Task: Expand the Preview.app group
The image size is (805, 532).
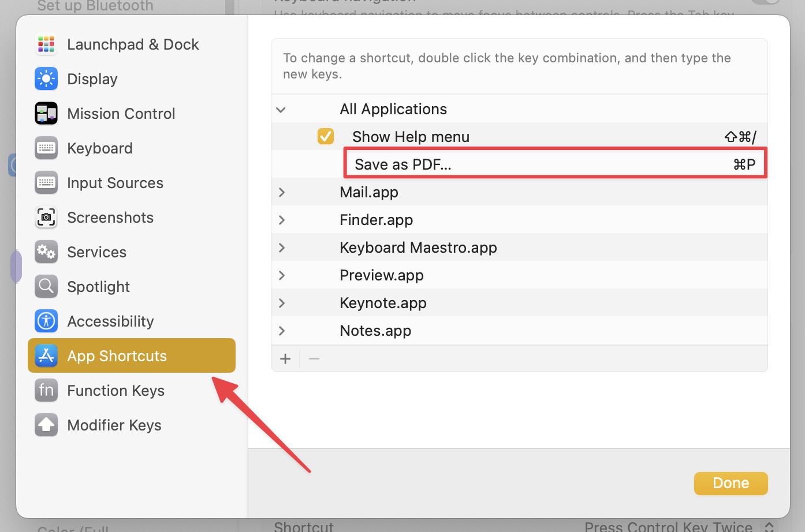Action: point(282,275)
